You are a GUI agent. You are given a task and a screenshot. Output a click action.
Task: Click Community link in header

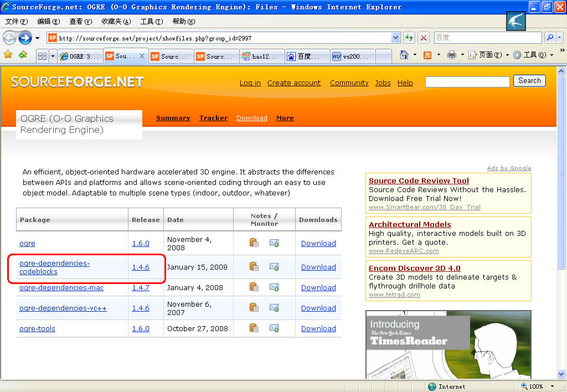coord(349,83)
